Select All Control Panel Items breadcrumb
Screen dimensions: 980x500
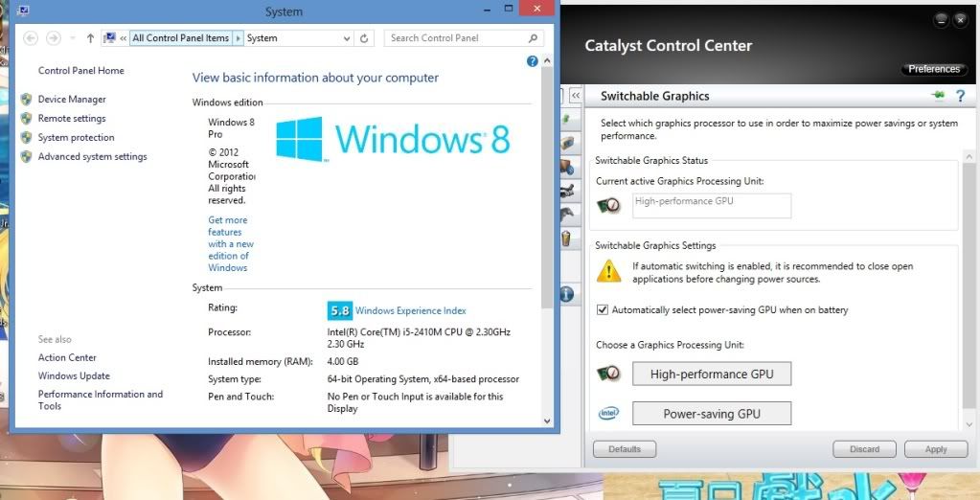(181, 38)
